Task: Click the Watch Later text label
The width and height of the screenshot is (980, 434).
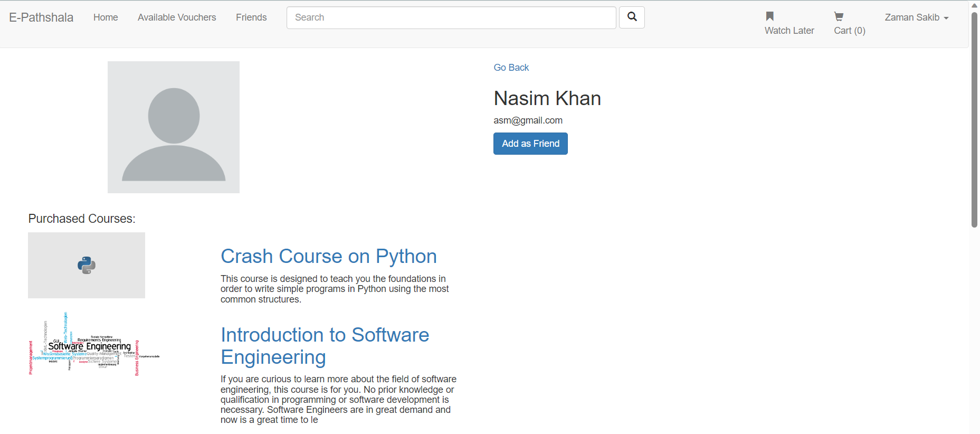Action: 789,31
